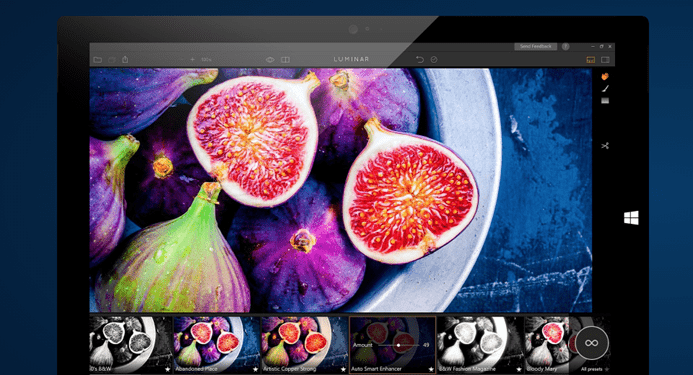Toggle the Auto Smart Enhancer favorite star
Image resolution: width=693 pixels, height=375 pixels.
(431, 369)
